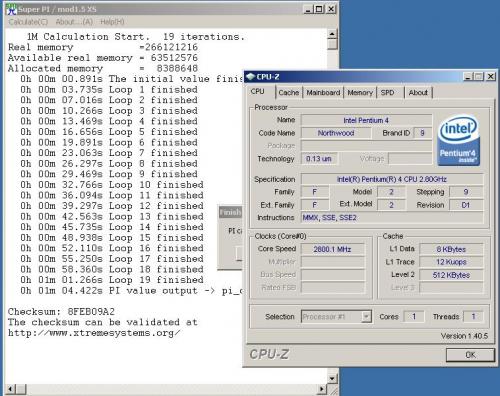This screenshot has width=500, height=396.
Task: Click the Stepping field value '9'
Action: (x=466, y=192)
